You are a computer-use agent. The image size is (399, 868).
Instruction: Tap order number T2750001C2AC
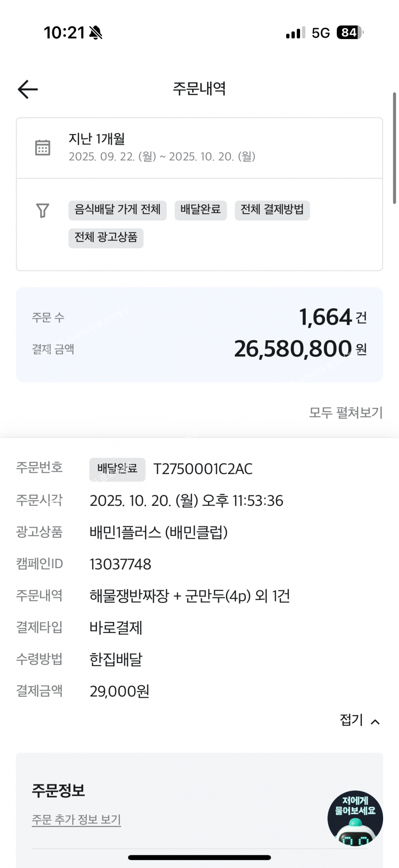203,469
